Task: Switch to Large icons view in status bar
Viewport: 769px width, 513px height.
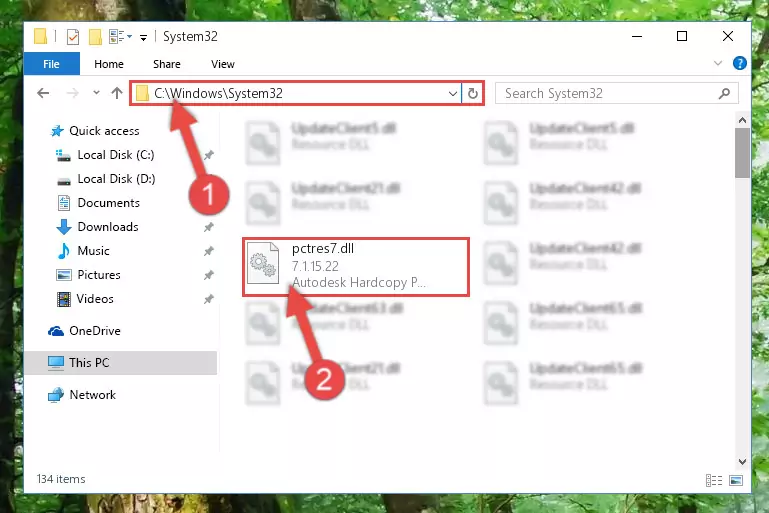Action: [x=736, y=480]
